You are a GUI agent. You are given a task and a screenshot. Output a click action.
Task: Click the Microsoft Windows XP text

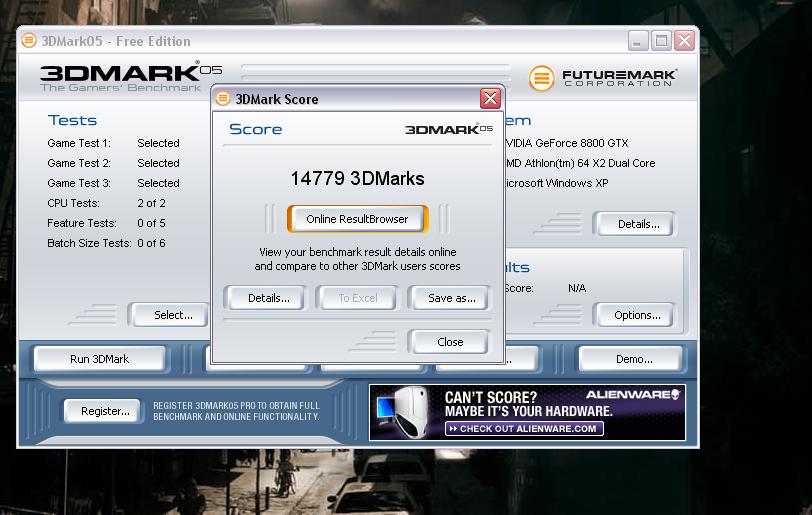(x=557, y=183)
